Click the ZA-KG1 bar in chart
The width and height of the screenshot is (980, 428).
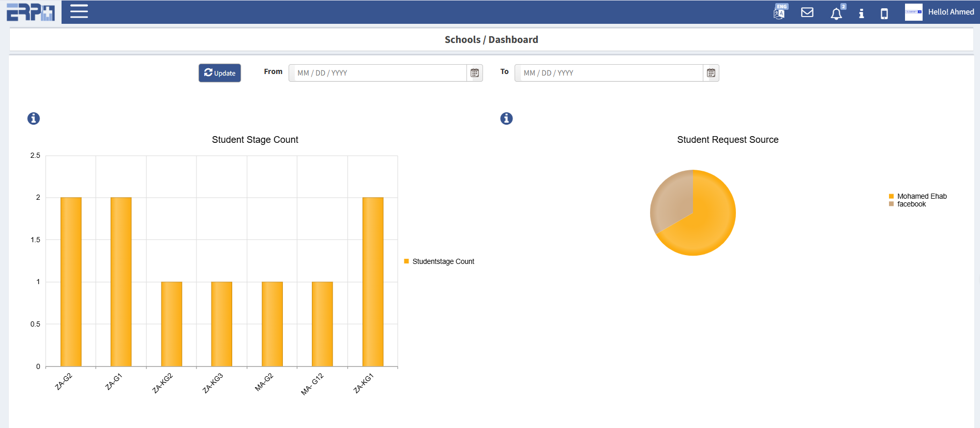coord(373,282)
